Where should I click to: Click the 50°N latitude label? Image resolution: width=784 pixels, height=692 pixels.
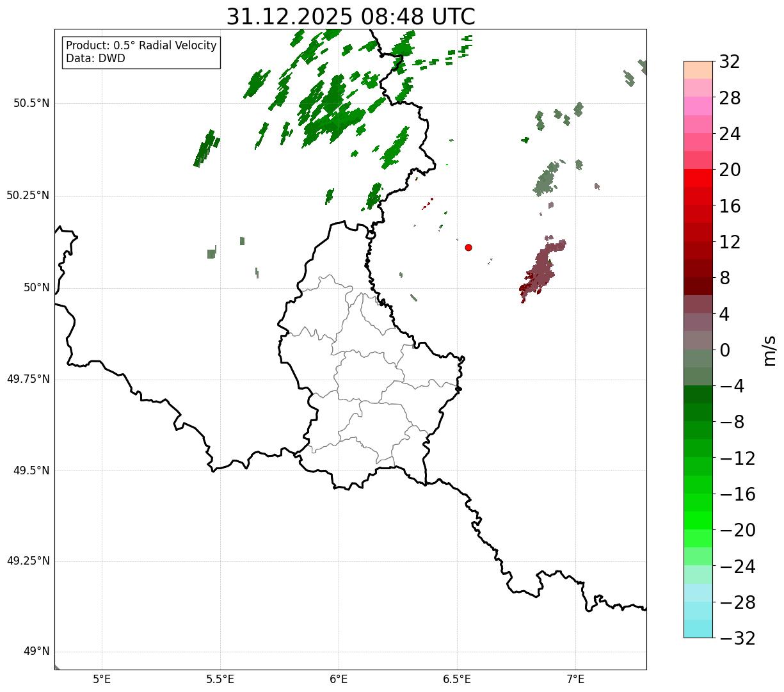point(36,287)
